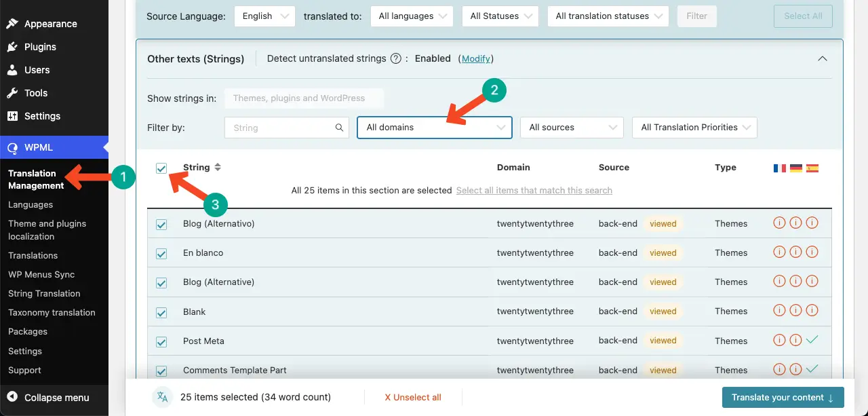Uncheck the Blog (Alternative) row checkbox

[161, 283]
